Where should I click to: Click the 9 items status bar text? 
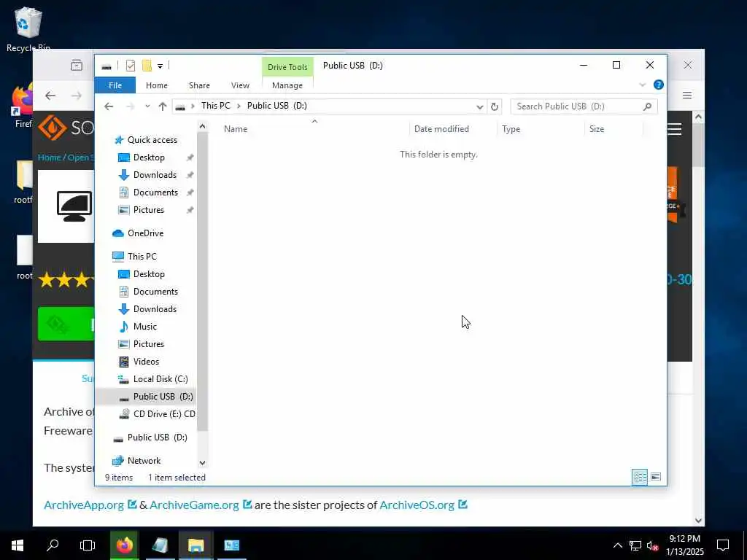119,478
